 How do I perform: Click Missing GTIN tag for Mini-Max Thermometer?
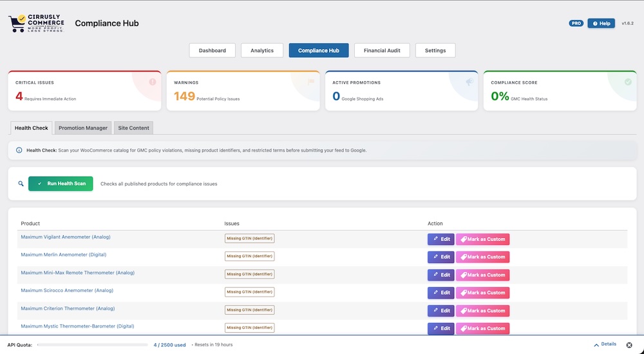pos(250,274)
